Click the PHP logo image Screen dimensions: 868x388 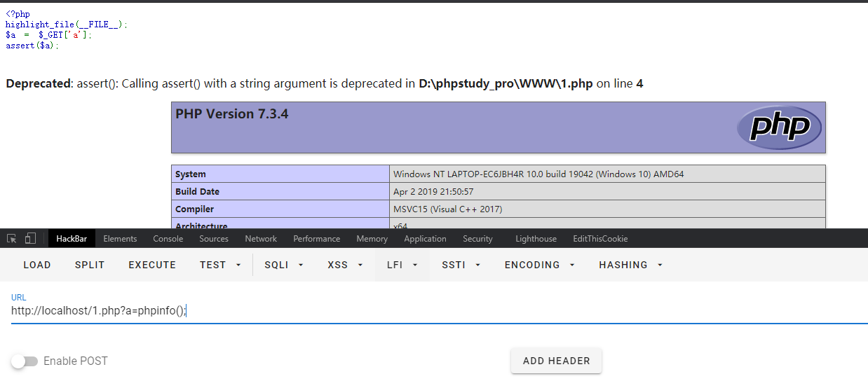click(x=779, y=127)
